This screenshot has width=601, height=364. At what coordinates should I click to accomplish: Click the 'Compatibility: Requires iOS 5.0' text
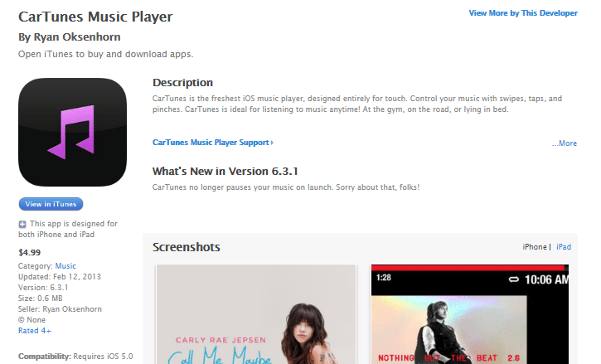click(x=75, y=357)
